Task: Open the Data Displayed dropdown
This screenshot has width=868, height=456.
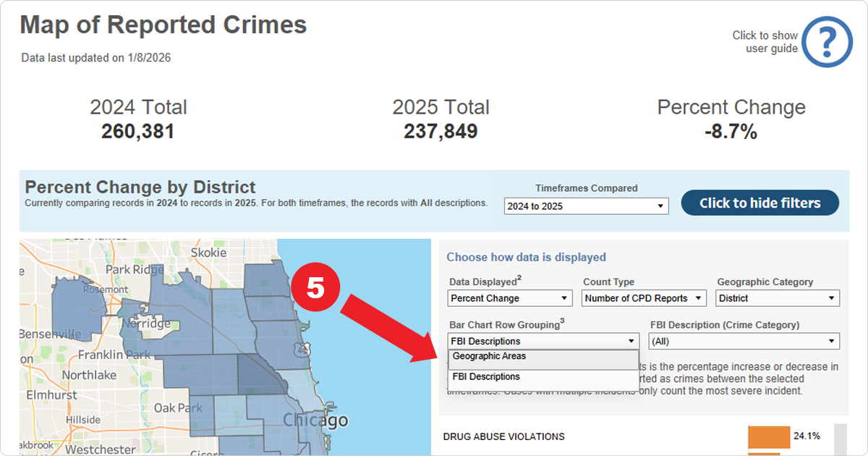Action: tap(509, 297)
